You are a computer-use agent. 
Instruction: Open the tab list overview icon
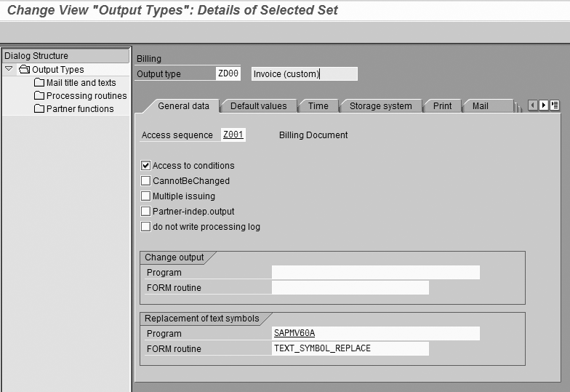click(555, 105)
